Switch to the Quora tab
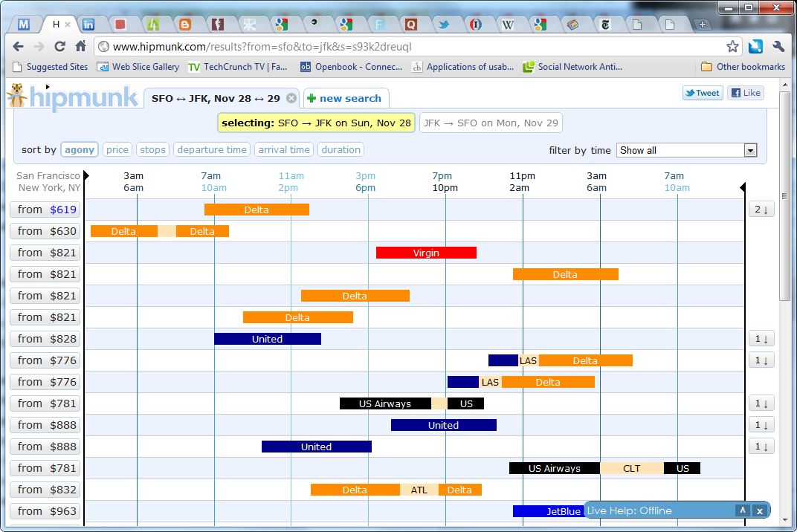This screenshot has height=532, width=797. tap(411, 25)
